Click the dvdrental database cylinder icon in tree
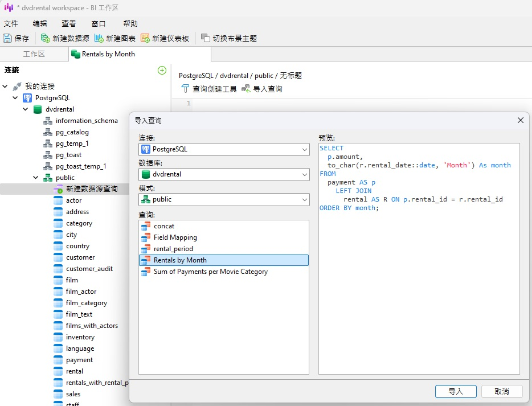This screenshot has width=532, height=406. point(38,109)
